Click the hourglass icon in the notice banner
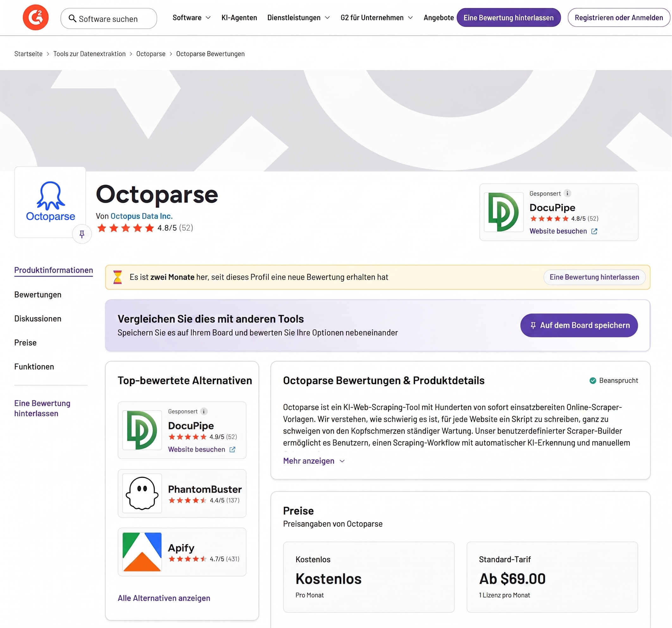 click(x=117, y=277)
